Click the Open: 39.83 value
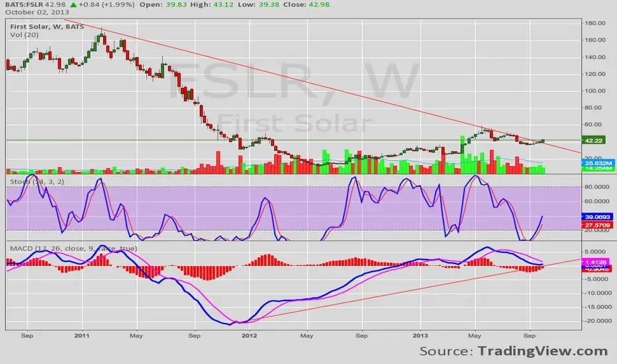The image size is (617, 364). point(164,5)
